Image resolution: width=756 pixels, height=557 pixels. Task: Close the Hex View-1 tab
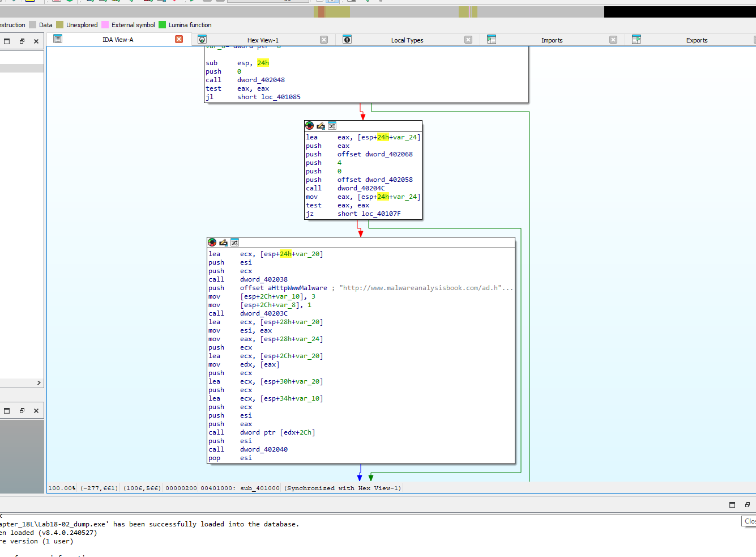pos(324,40)
